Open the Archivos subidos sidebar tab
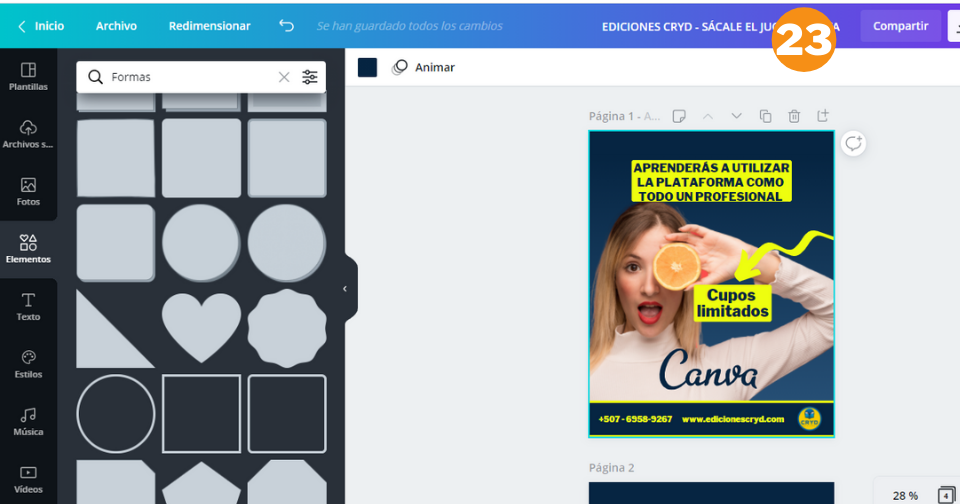This screenshot has height=504, width=960. [x=28, y=134]
